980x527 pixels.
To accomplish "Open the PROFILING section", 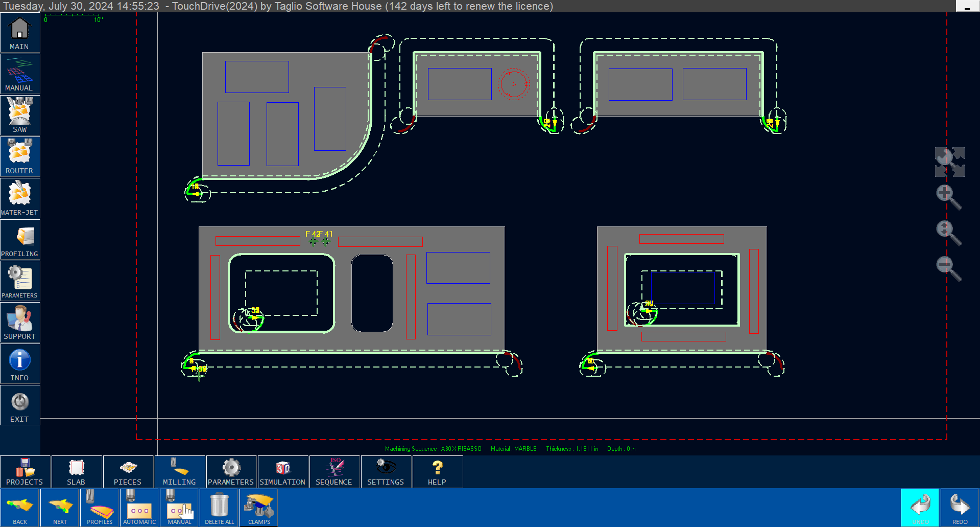I will [20, 240].
